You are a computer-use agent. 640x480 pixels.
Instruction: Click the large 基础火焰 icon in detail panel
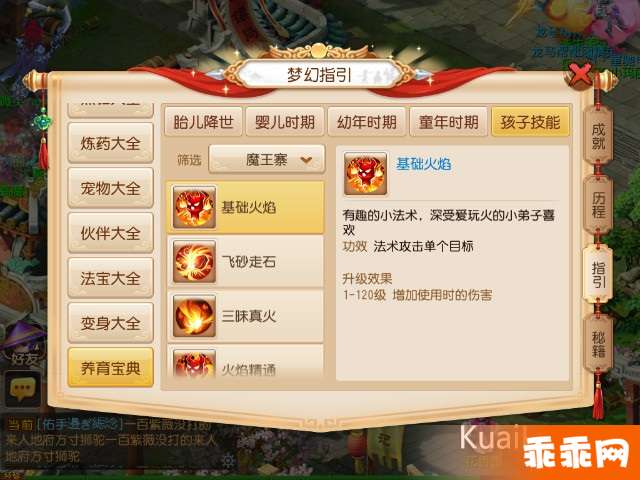tap(365, 173)
